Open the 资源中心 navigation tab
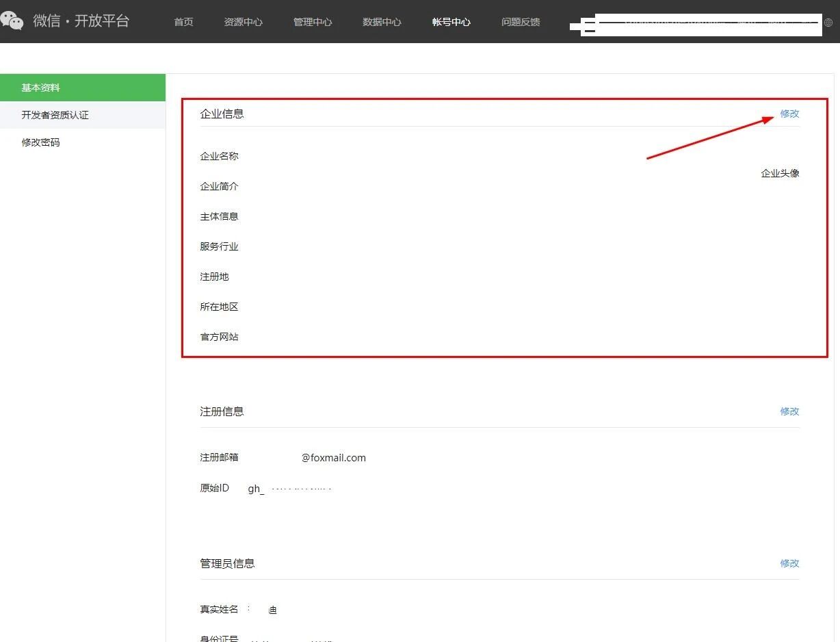This screenshot has height=642, width=840. click(243, 22)
